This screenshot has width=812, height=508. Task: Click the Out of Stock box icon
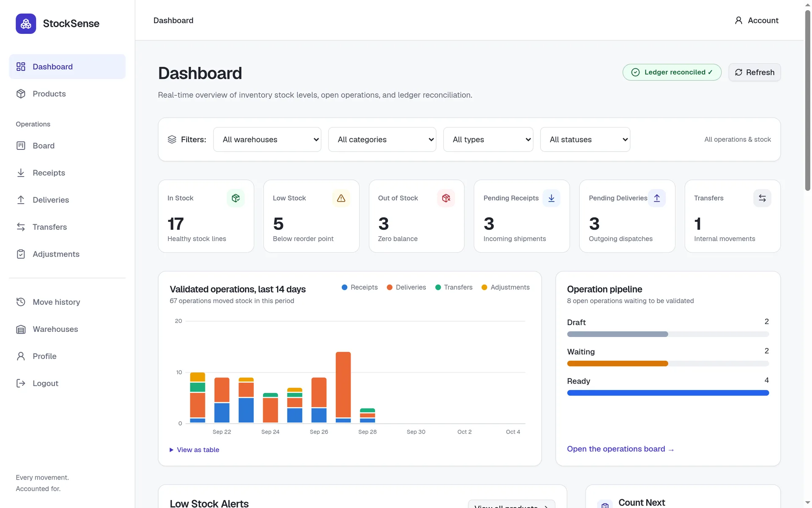pyautogui.click(x=446, y=198)
